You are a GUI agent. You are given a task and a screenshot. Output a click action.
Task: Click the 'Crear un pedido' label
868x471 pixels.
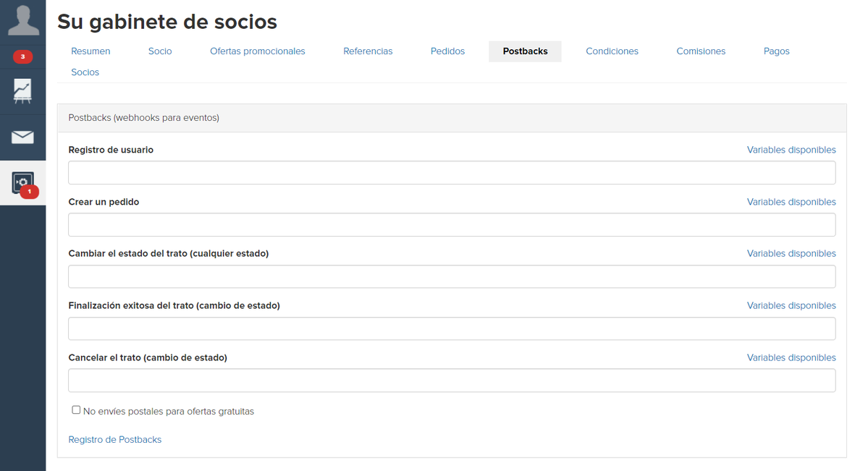104,201
